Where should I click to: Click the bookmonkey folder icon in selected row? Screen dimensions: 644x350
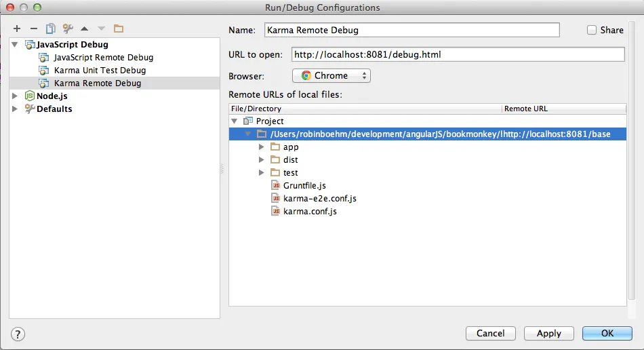[x=262, y=134]
